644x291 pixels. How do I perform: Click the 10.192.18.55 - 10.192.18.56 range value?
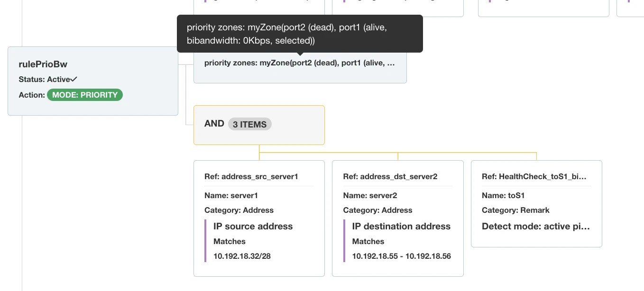pos(401,256)
